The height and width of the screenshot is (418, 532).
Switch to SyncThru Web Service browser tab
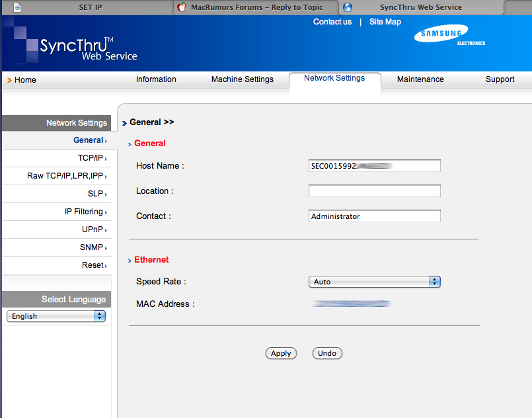(421, 7)
